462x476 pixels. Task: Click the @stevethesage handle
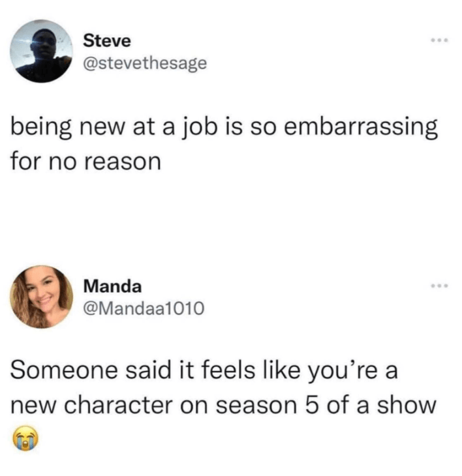(145, 64)
